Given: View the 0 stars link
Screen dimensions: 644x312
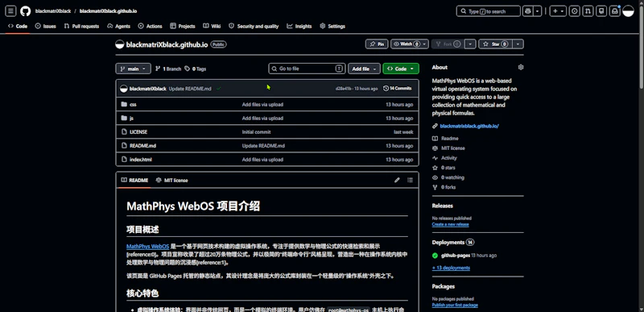Looking at the screenshot, I should (x=448, y=168).
